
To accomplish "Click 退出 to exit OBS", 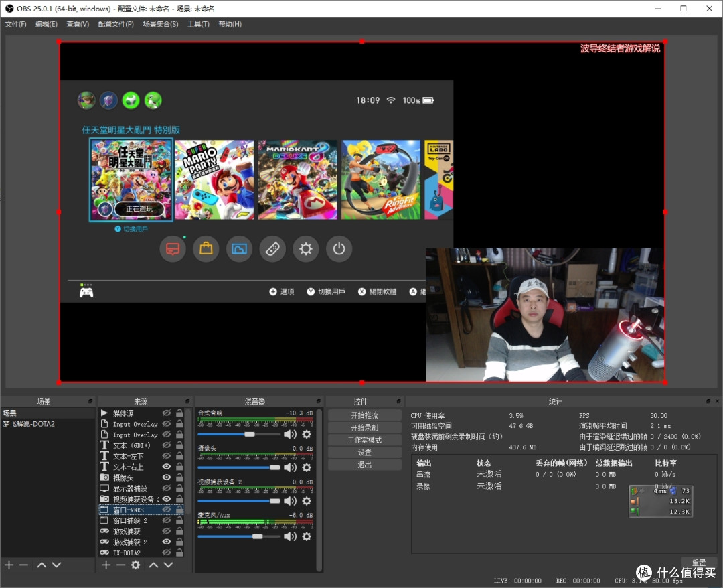I will point(365,465).
